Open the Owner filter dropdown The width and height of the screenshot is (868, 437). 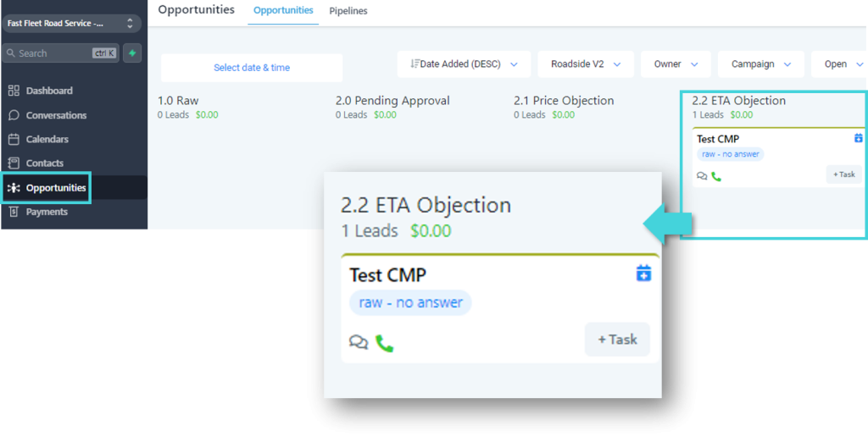676,64
